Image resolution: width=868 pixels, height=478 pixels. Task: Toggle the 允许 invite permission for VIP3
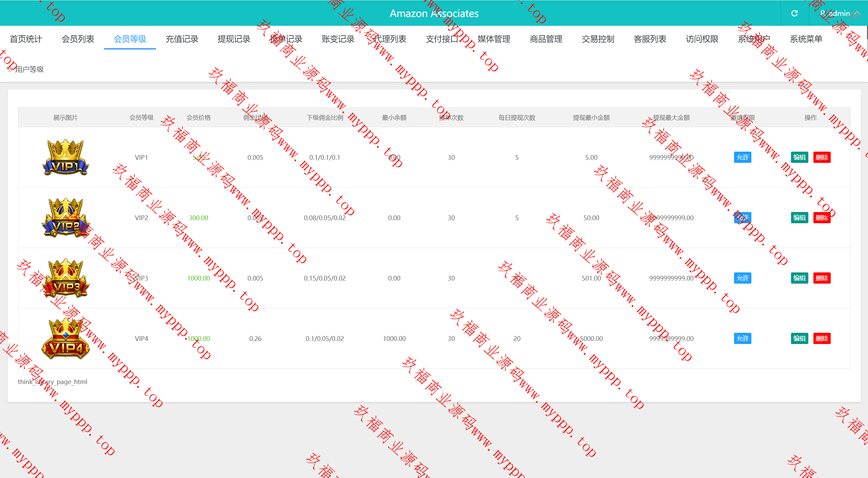pos(742,278)
